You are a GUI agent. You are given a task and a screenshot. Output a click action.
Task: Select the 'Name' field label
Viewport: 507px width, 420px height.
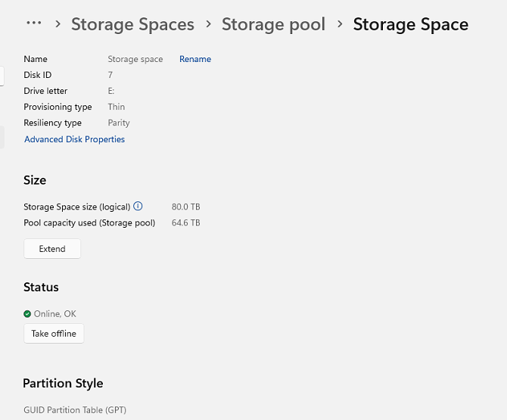36,59
